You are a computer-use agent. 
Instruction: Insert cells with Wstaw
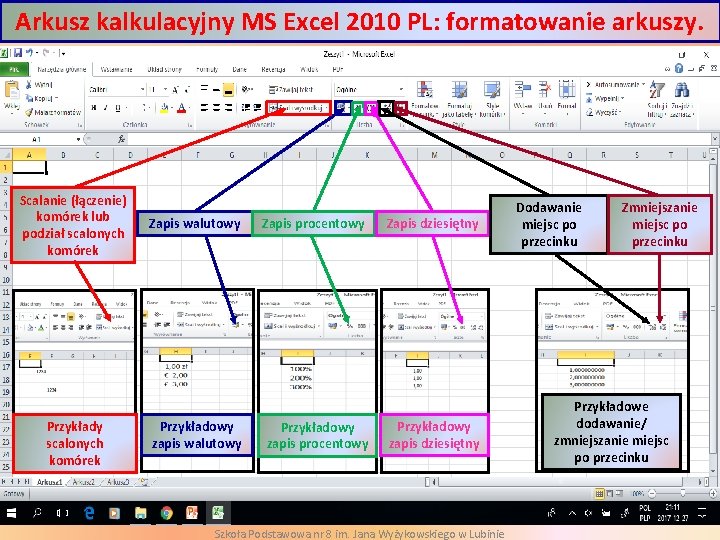(523, 97)
